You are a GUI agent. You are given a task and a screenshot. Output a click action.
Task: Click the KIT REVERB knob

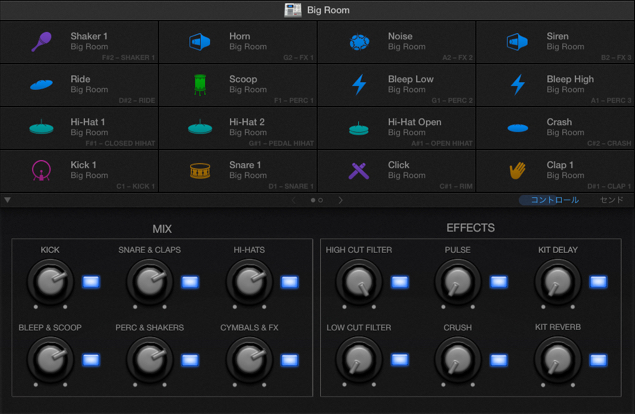(x=558, y=359)
